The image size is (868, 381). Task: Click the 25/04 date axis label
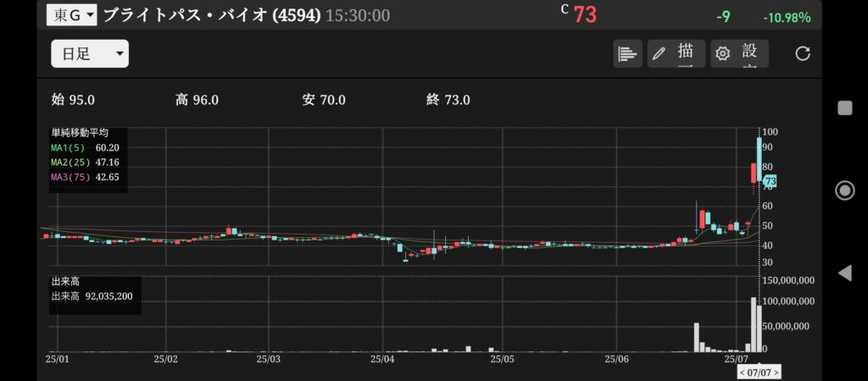383,359
